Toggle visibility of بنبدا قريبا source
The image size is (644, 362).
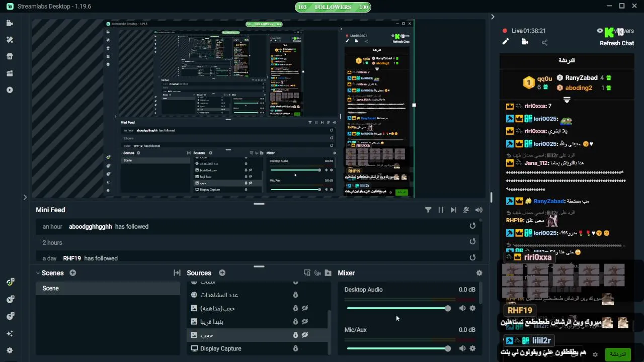tap(305, 322)
